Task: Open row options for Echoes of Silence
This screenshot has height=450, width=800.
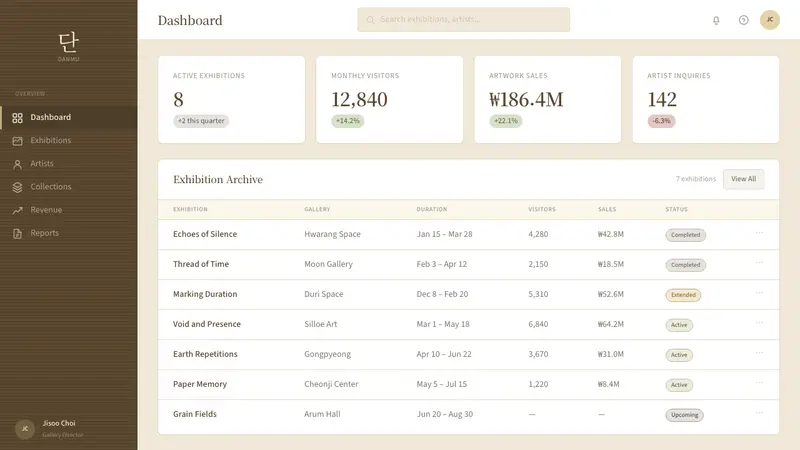Action: 759,233
